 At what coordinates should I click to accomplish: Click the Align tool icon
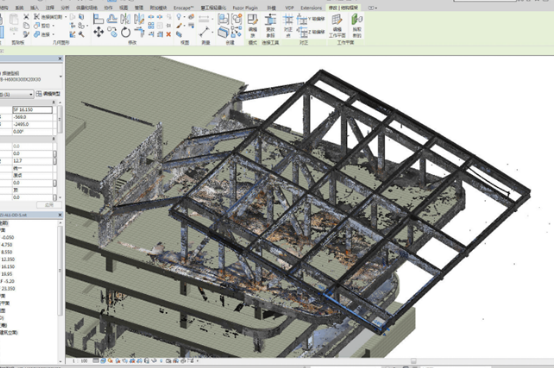(x=99, y=18)
